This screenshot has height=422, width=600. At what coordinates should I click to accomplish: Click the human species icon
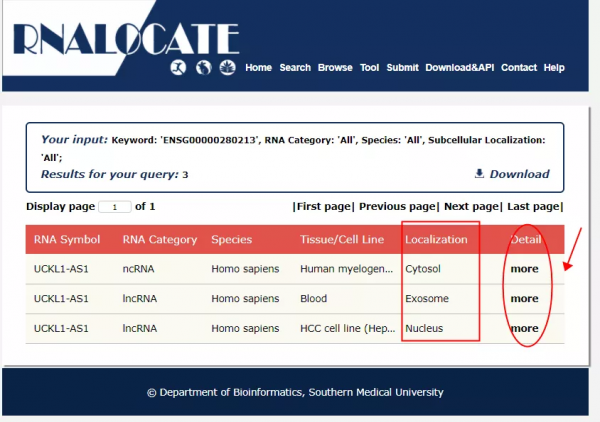point(178,67)
